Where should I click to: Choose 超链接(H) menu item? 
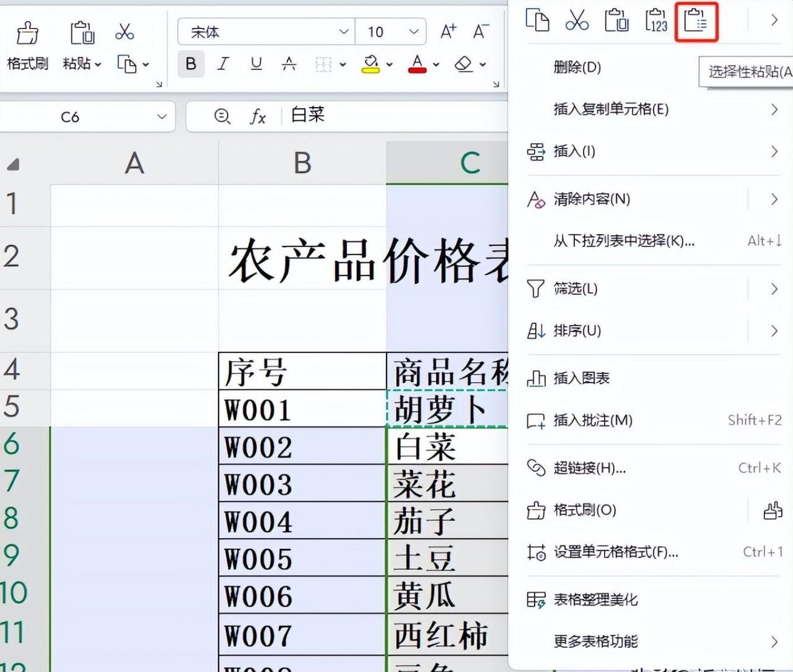[x=654, y=468]
